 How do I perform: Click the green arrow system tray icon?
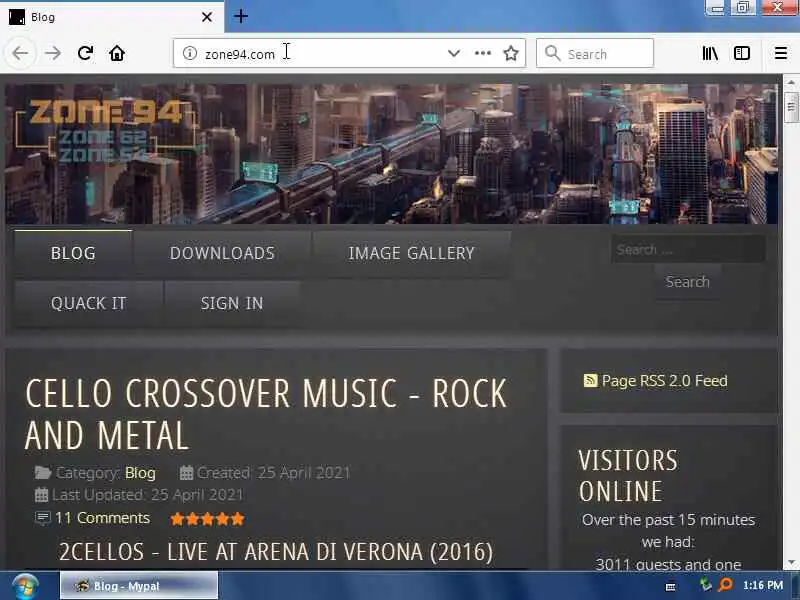(x=706, y=585)
